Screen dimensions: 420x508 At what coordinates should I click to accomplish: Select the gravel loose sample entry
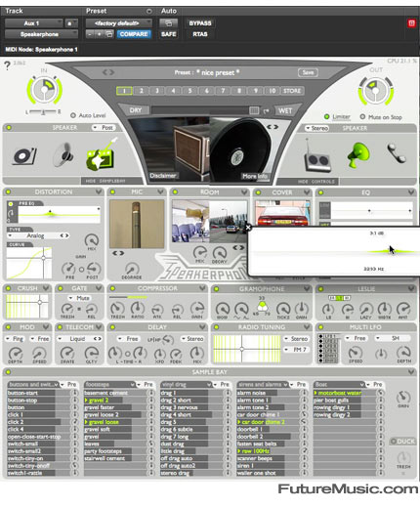click(104, 422)
